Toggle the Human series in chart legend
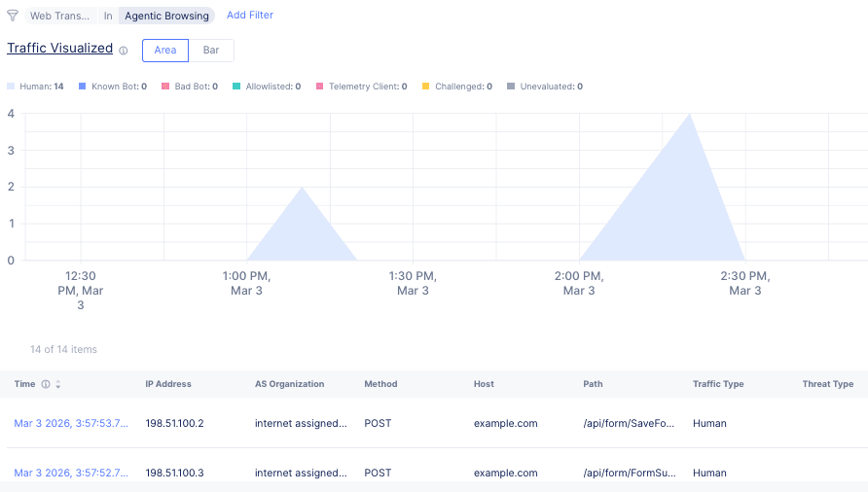The image size is (868, 492). (x=36, y=87)
